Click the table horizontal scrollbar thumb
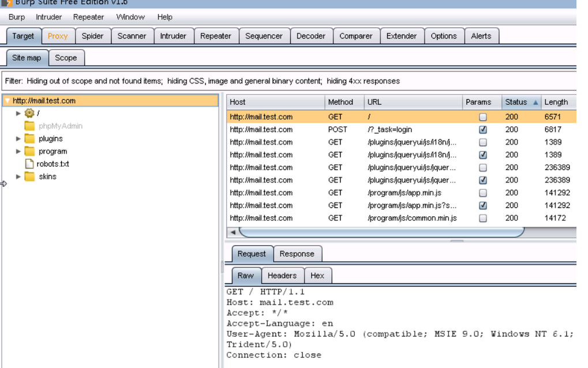Viewport: 588px width, 368px height. [382, 232]
